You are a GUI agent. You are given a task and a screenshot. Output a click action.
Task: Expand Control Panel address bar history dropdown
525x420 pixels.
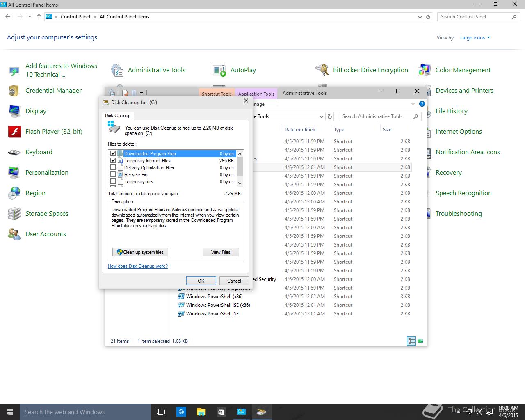pos(420,17)
